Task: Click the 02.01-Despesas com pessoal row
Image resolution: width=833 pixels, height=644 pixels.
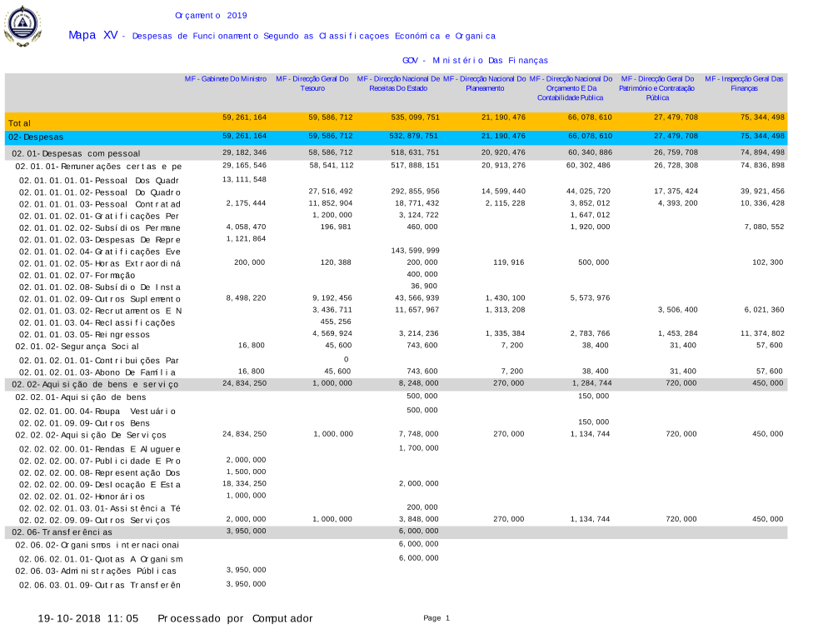Action: click(76, 153)
